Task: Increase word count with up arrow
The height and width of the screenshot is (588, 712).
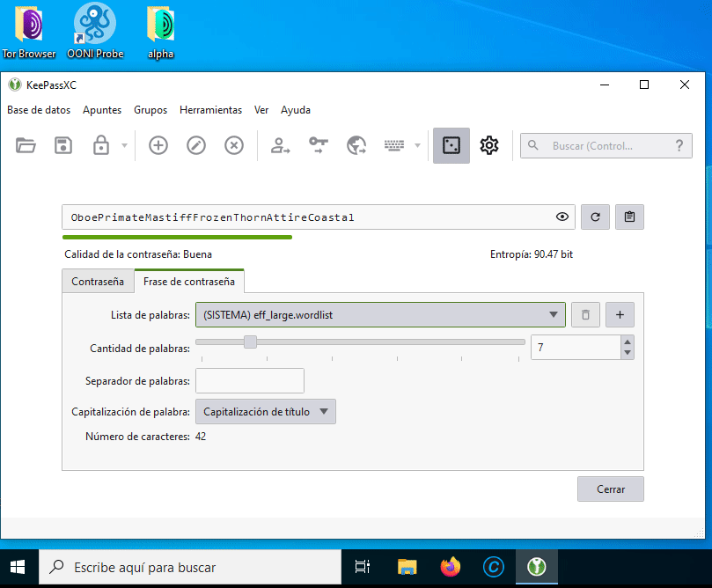Action: [x=628, y=342]
